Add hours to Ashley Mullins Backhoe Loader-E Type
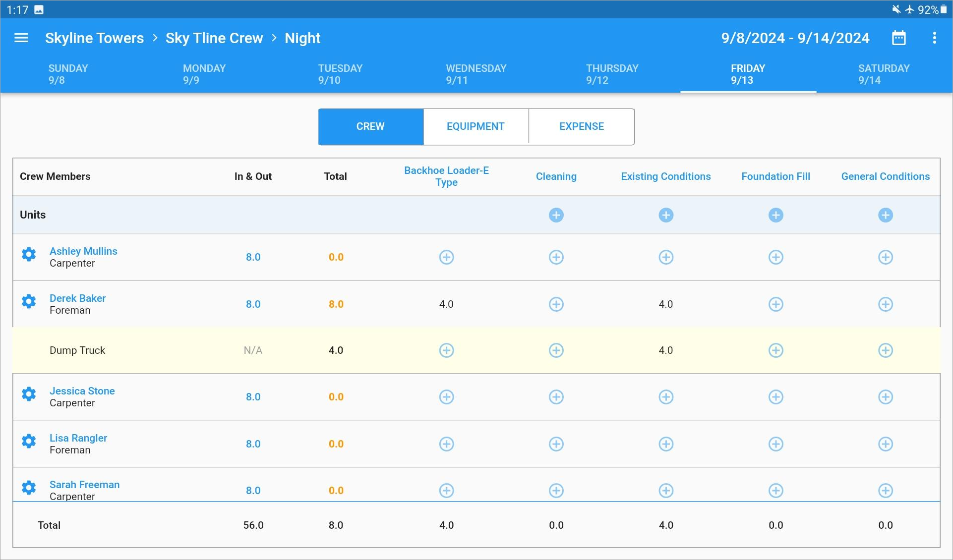The image size is (953, 560). 446,257
